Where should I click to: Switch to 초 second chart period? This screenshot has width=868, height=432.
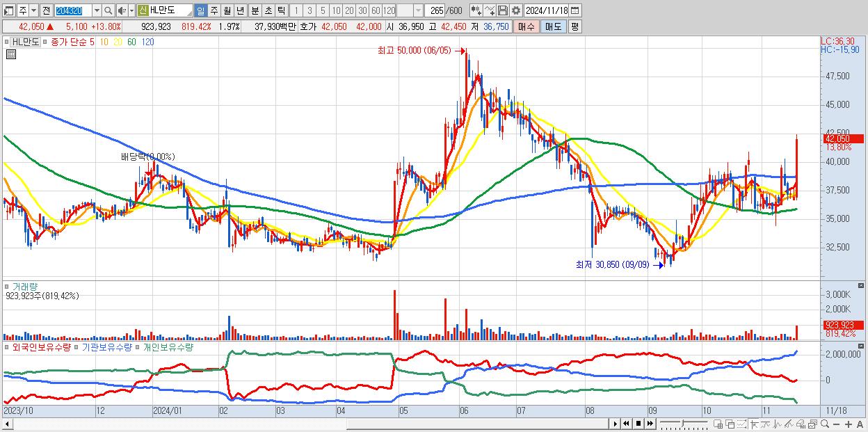[268, 10]
